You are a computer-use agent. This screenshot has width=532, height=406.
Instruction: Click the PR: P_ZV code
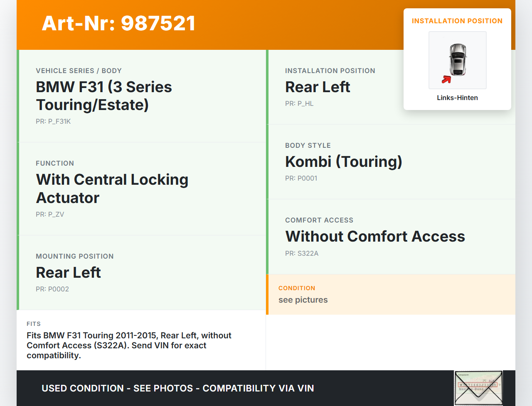(50, 215)
